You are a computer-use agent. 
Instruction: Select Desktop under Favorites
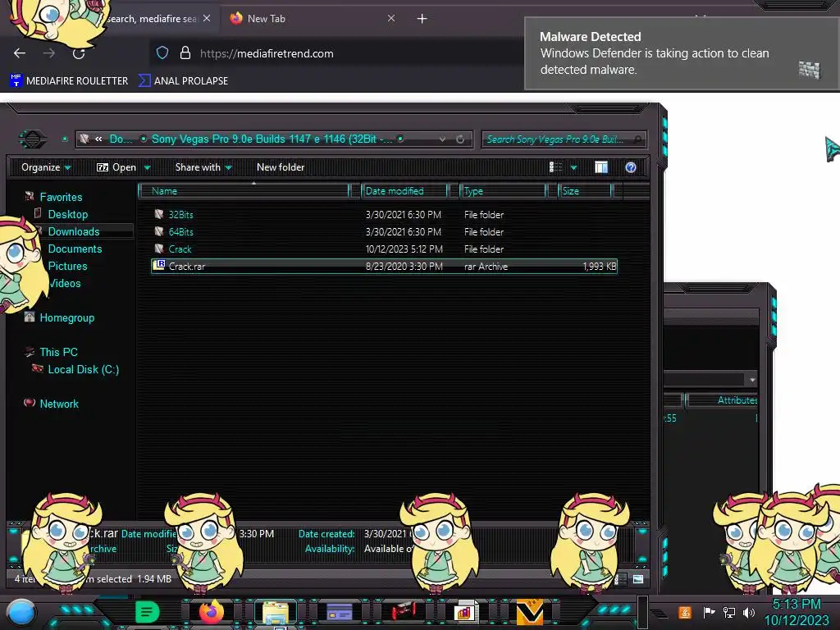tap(68, 214)
